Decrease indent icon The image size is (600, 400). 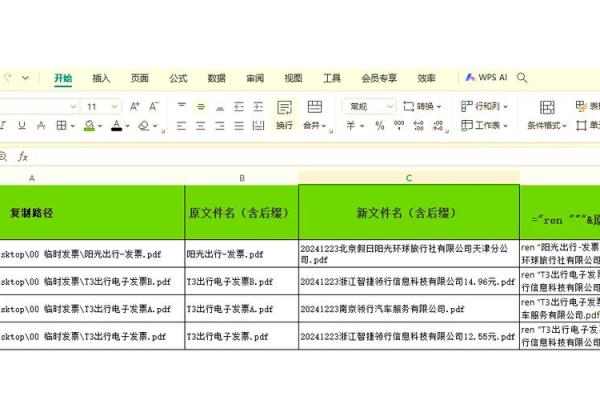[x=239, y=106]
